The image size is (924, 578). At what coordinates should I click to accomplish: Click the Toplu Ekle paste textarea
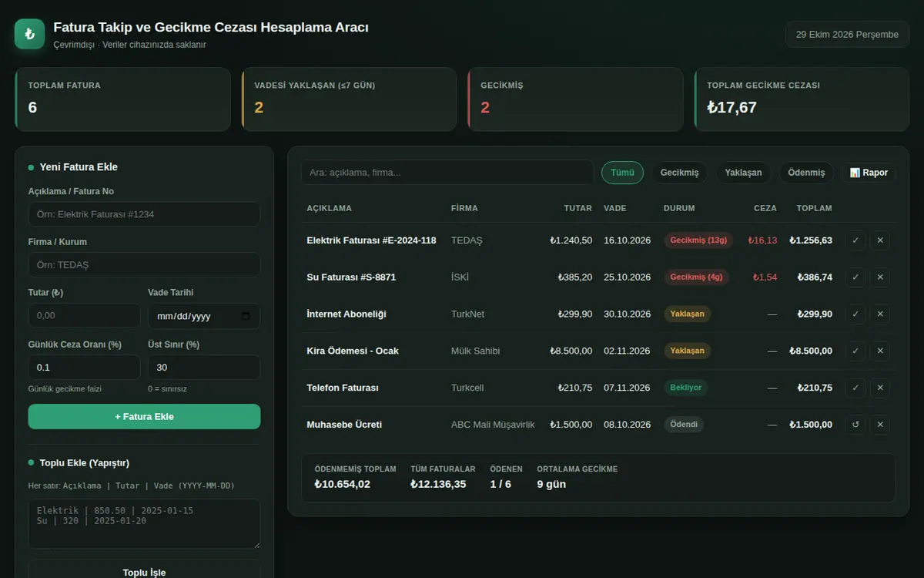pos(144,524)
